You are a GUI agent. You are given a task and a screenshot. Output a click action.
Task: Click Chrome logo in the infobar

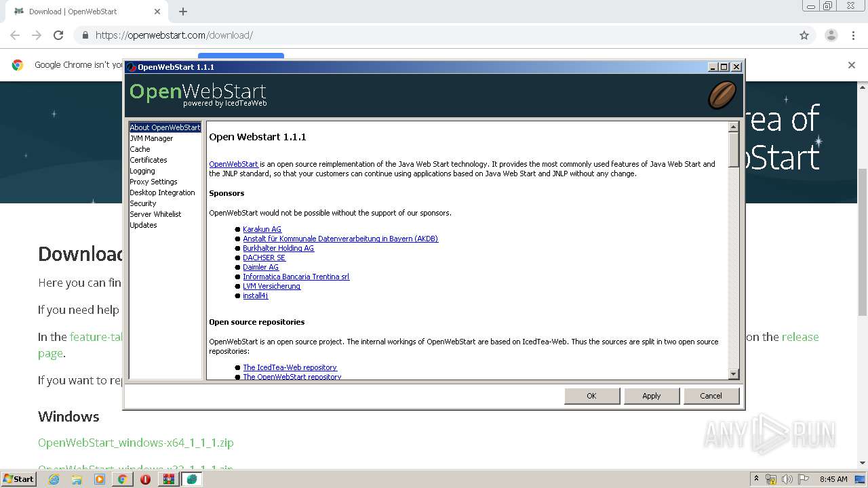click(18, 65)
